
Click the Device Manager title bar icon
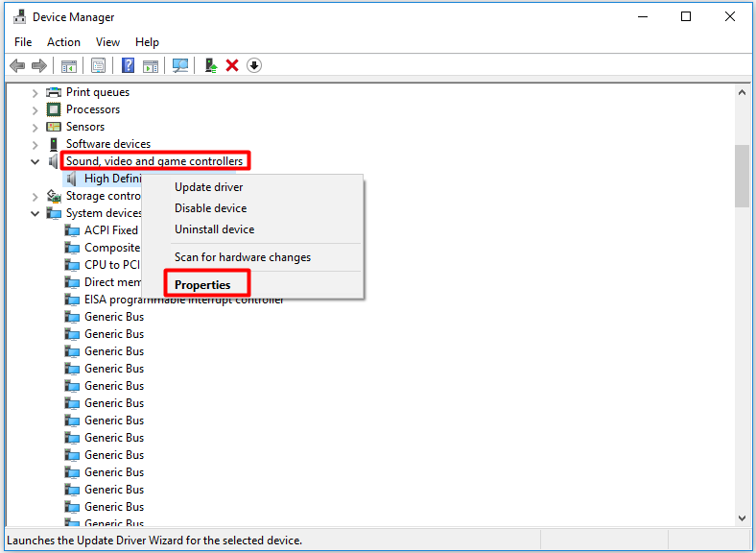20,17
